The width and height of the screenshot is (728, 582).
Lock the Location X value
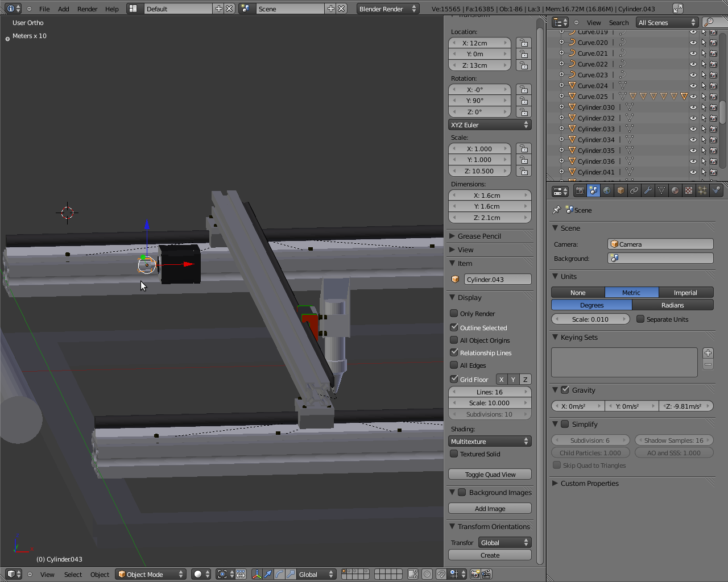tap(524, 43)
